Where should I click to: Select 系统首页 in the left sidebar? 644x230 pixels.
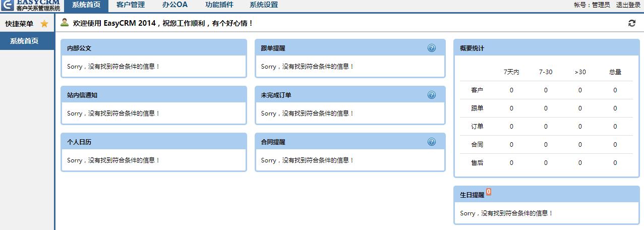(x=27, y=41)
